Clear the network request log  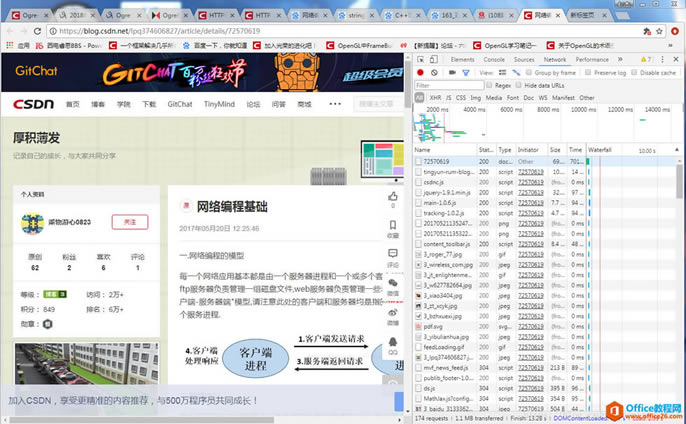pyautogui.click(x=434, y=72)
